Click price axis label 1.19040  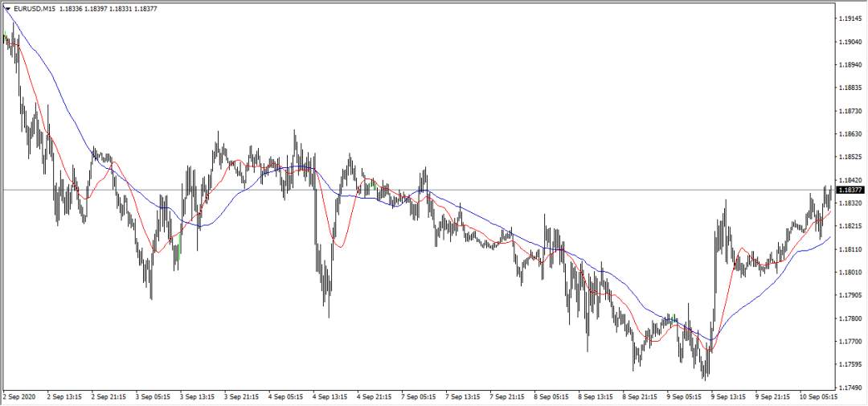click(x=850, y=42)
